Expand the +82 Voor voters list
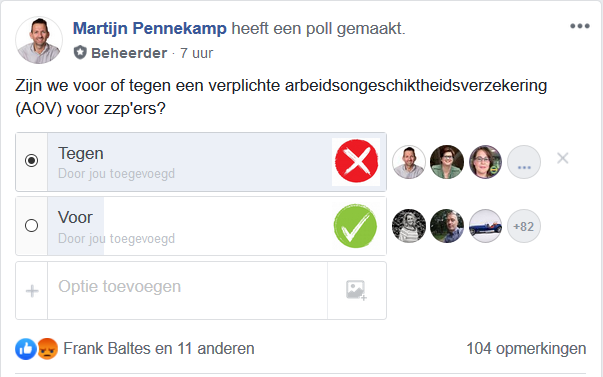The image size is (603, 377). click(x=524, y=226)
